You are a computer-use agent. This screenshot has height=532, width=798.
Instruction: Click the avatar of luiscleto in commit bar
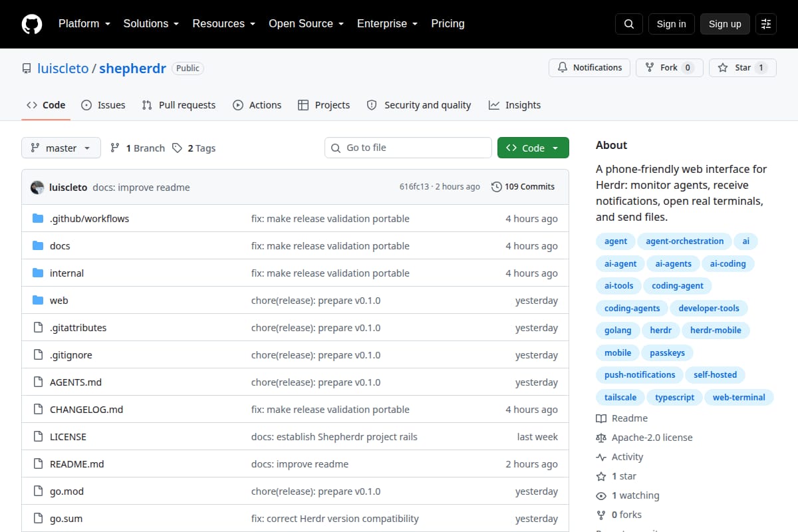pos(37,187)
